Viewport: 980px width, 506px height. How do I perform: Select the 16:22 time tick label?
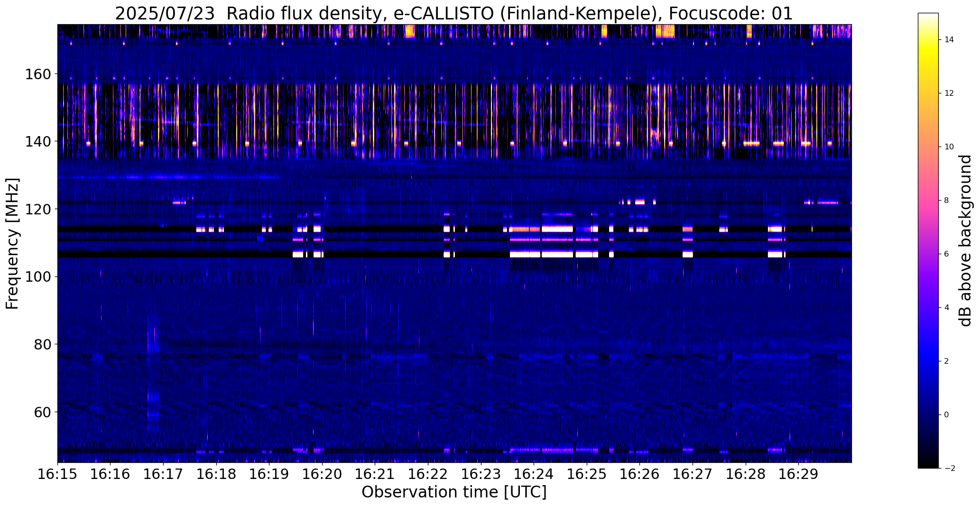[428, 474]
